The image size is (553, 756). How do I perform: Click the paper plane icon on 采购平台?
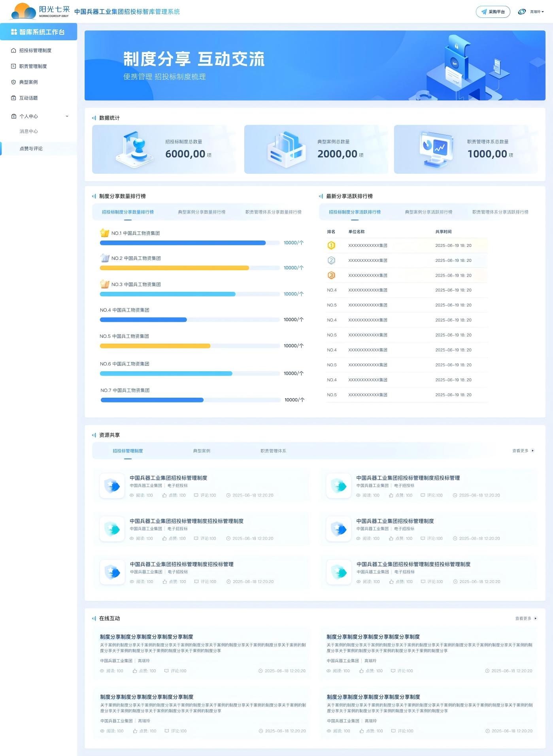[x=484, y=12]
